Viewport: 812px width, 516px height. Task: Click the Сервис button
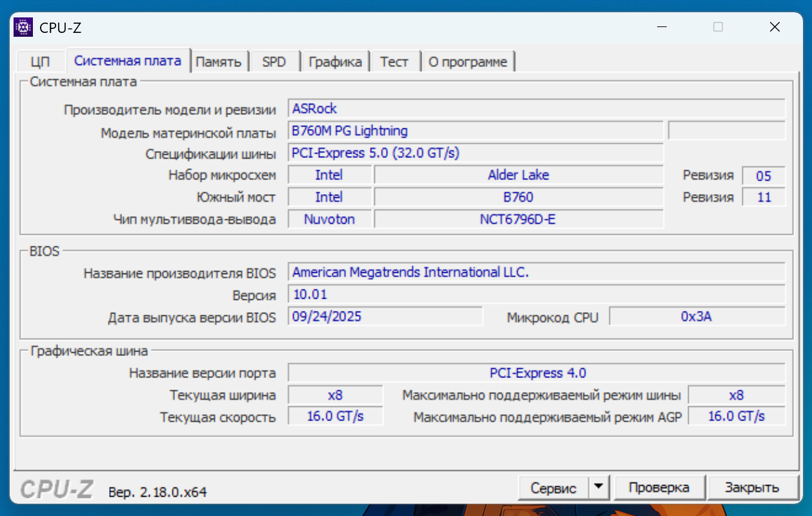pyautogui.click(x=553, y=488)
